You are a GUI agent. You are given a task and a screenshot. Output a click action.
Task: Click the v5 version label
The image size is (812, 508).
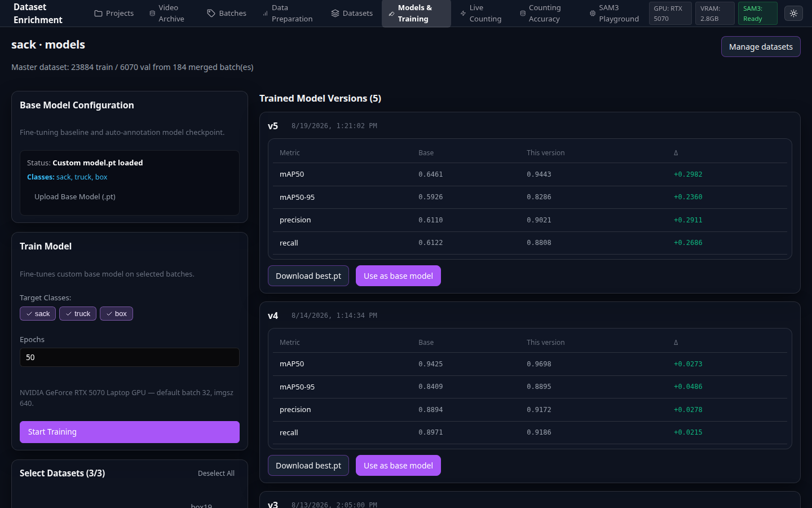[273, 126]
